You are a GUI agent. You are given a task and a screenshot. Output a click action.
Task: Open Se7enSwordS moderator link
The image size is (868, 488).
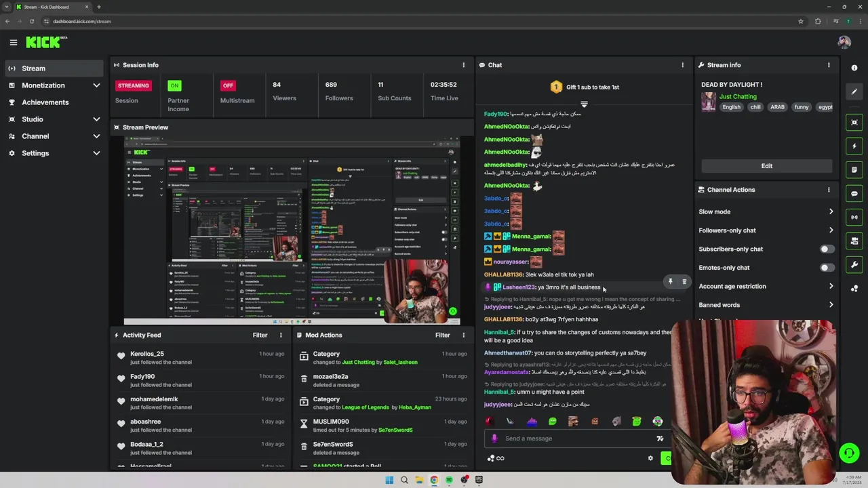pos(395,430)
